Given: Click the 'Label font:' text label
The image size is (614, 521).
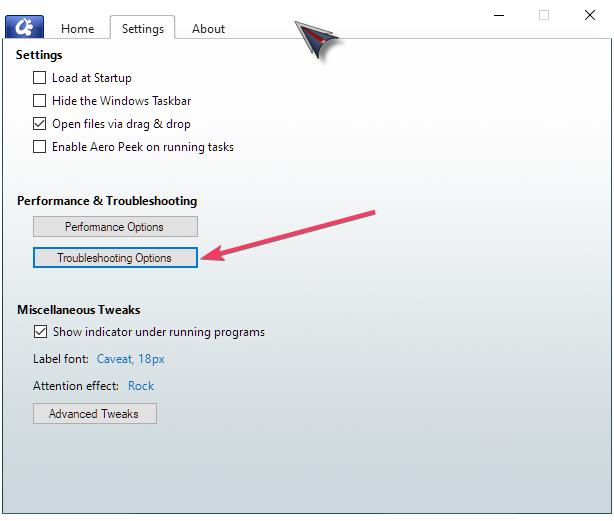Looking at the screenshot, I should click(61, 359).
